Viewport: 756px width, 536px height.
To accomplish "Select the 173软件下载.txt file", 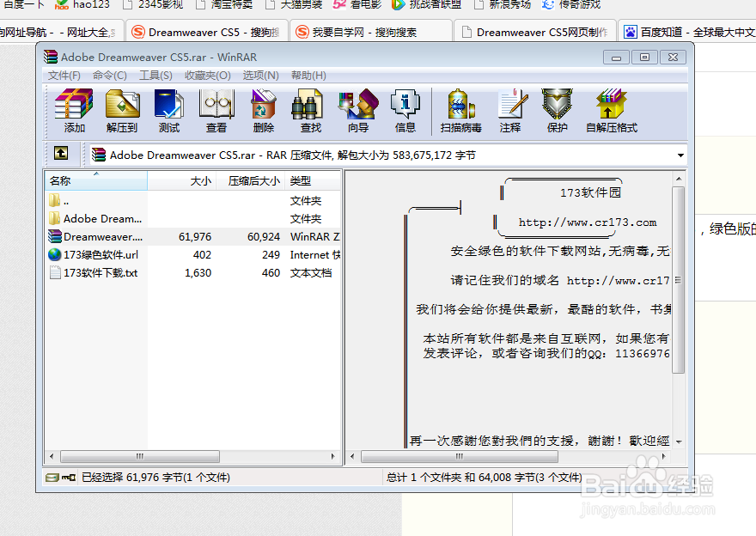I will [192, 273].
